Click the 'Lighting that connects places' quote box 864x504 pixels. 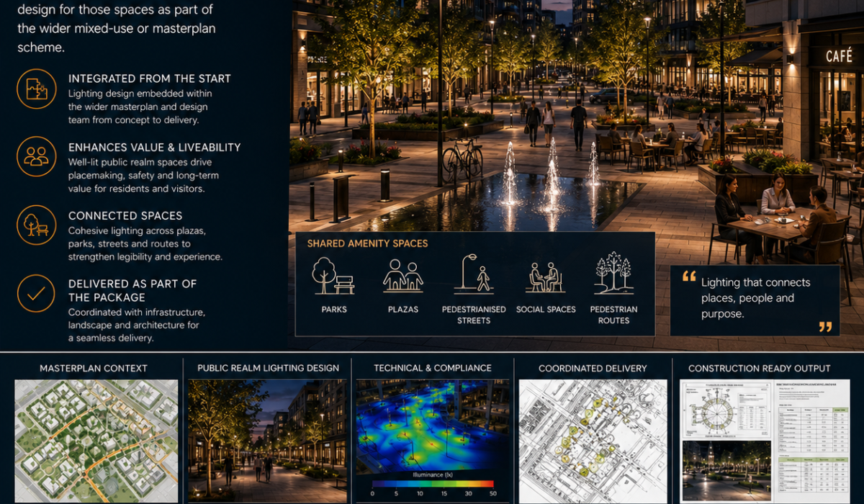click(755, 300)
